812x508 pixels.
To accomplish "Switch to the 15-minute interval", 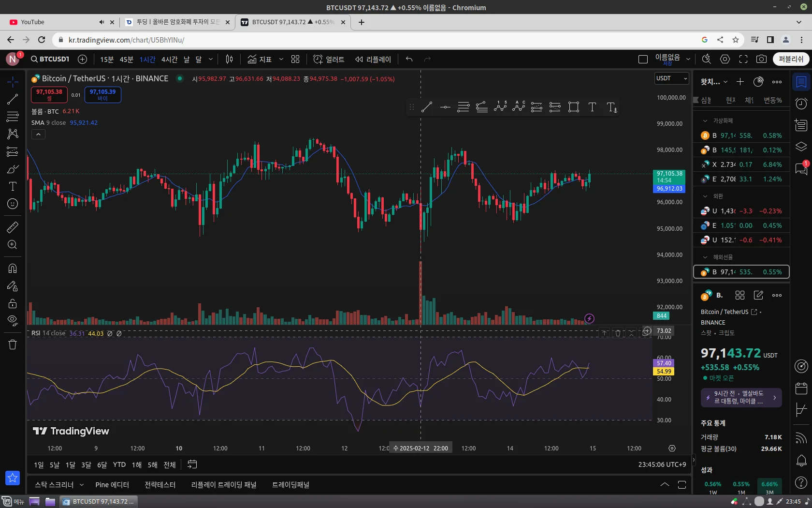I will [x=107, y=59].
